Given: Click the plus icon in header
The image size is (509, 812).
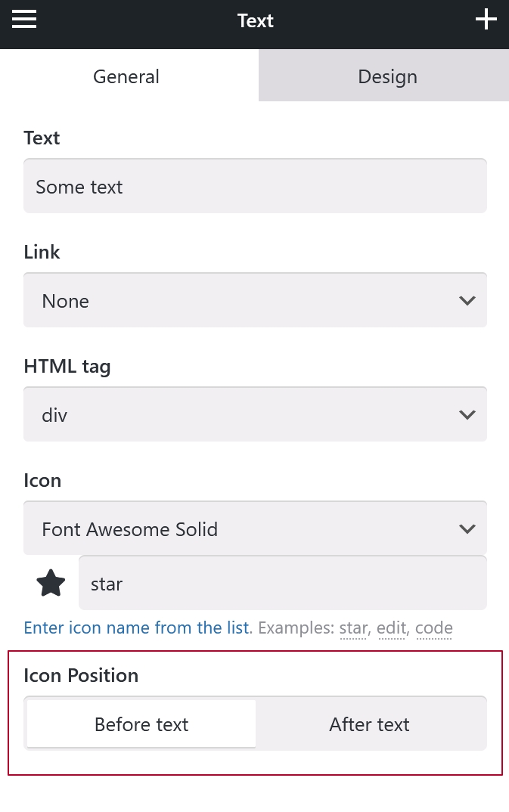Looking at the screenshot, I should [486, 20].
